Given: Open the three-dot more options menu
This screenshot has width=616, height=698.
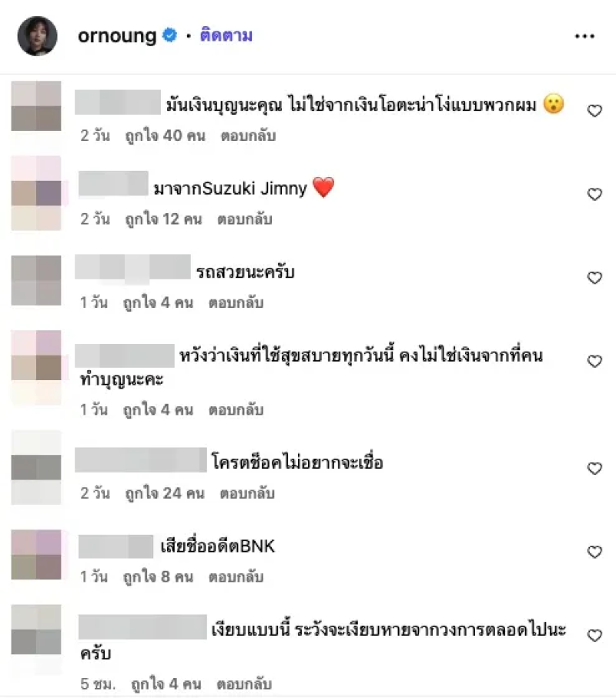Looking at the screenshot, I should point(584,36).
